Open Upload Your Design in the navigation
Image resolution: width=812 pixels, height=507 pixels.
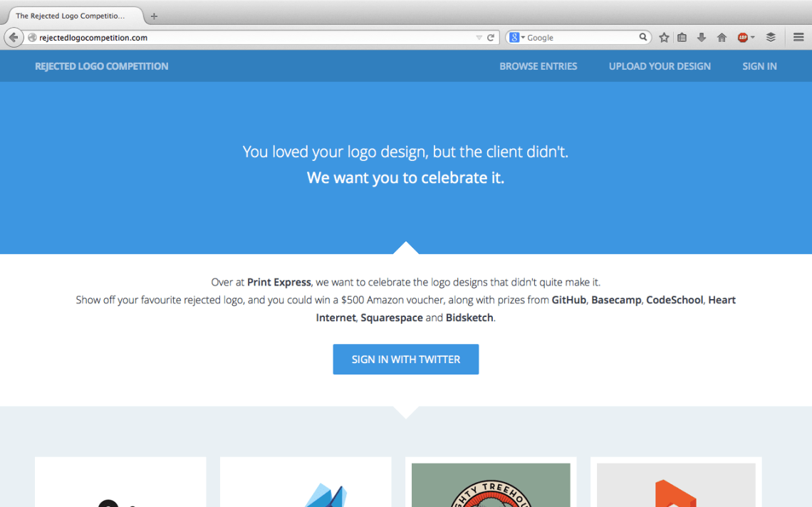point(660,66)
